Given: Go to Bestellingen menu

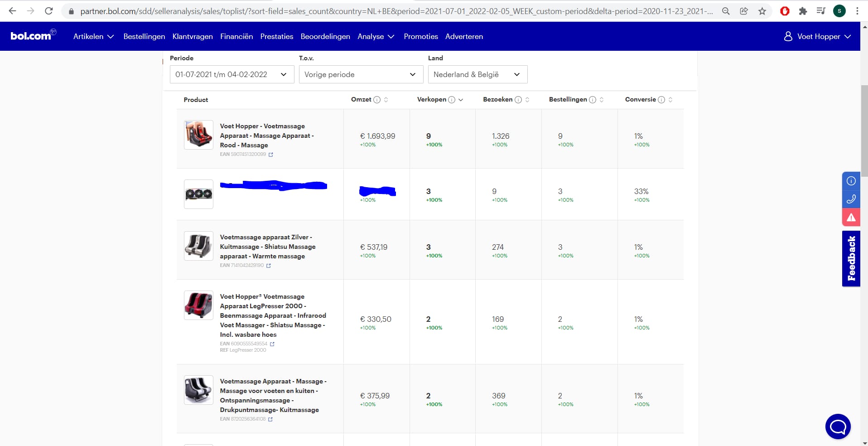Looking at the screenshot, I should pyautogui.click(x=144, y=36).
